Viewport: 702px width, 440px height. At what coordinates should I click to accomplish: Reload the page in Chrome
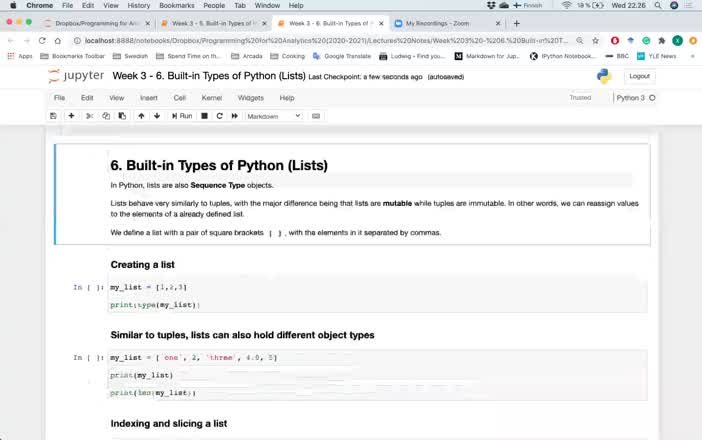tap(42, 41)
